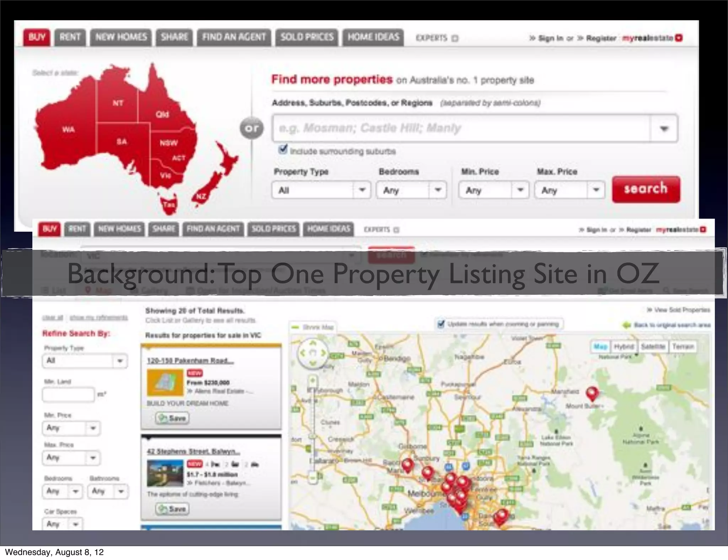Viewport: 728px width, 560px height.
Task: Click the Mount Buller red map pin
Action: pyautogui.click(x=591, y=393)
